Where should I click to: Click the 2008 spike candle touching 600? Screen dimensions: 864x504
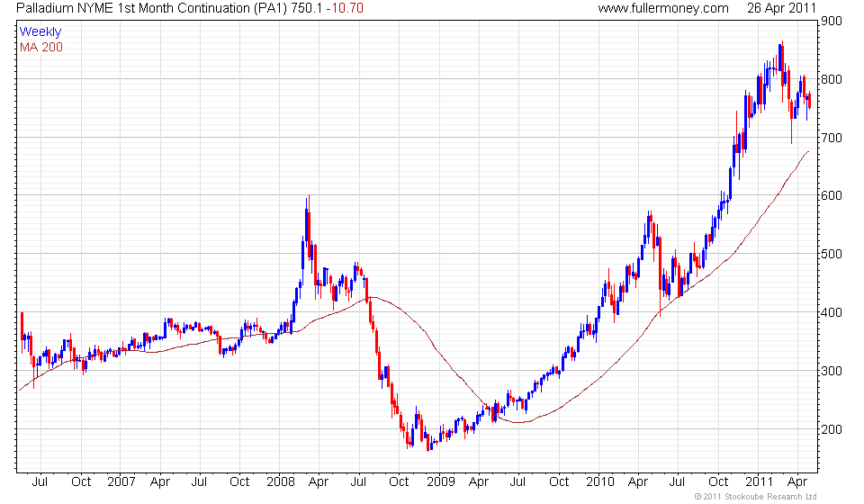point(308,229)
